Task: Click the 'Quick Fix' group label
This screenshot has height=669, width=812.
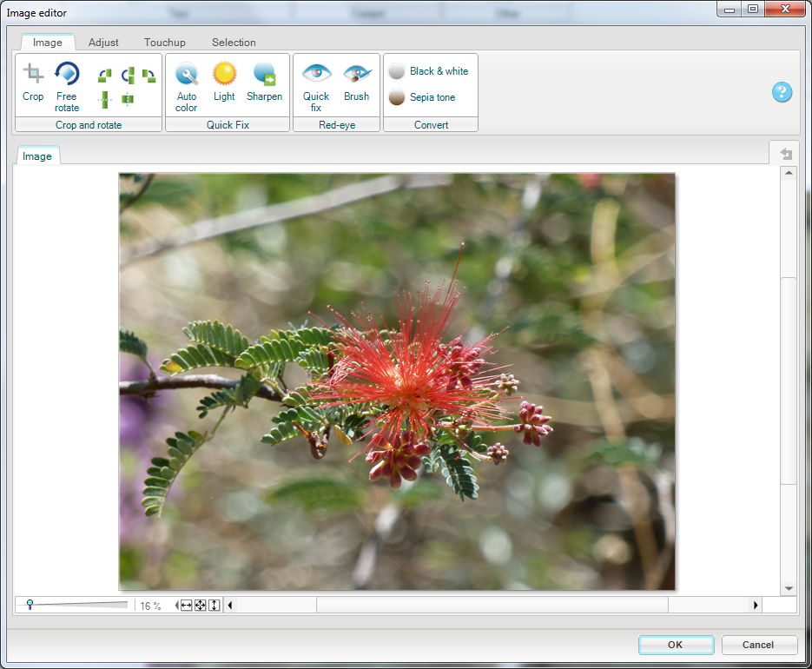Action: pyautogui.click(x=228, y=125)
